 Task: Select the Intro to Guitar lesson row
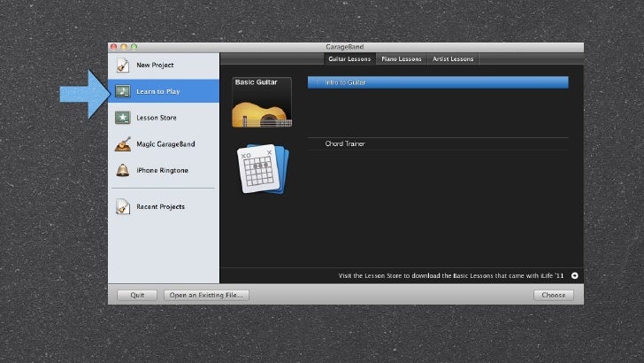[438, 82]
